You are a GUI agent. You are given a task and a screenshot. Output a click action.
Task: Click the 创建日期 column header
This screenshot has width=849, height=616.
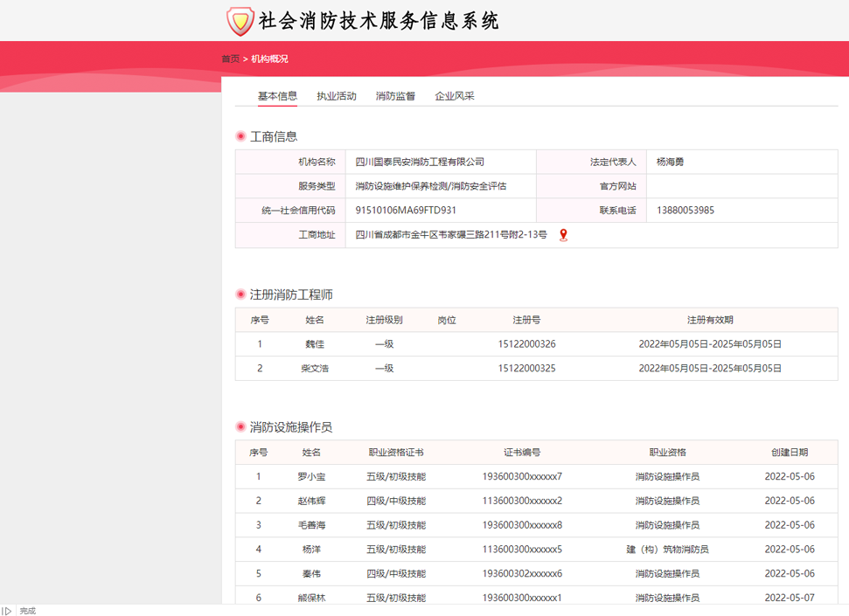click(x=790, y=453)
